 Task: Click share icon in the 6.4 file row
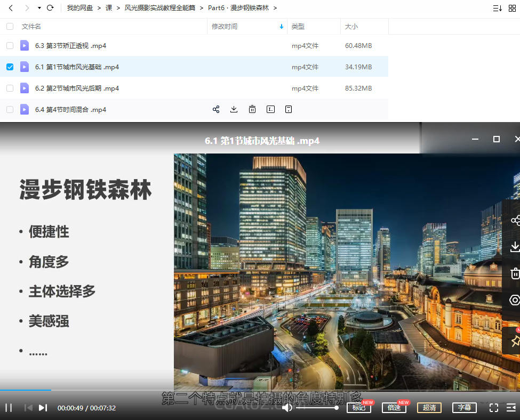(x=216, y=109)
